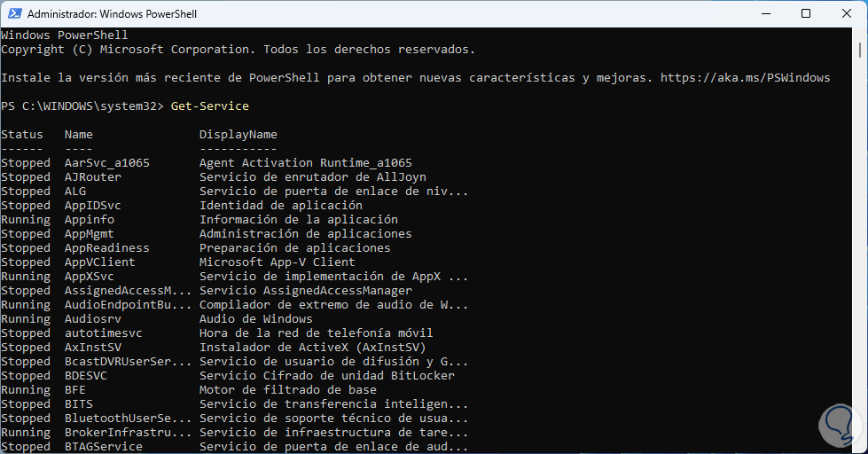Click 'Servicio de transferencia inteligen...'
The width and height of the screenshot is (868, 454).
click(x=333, y=404)
